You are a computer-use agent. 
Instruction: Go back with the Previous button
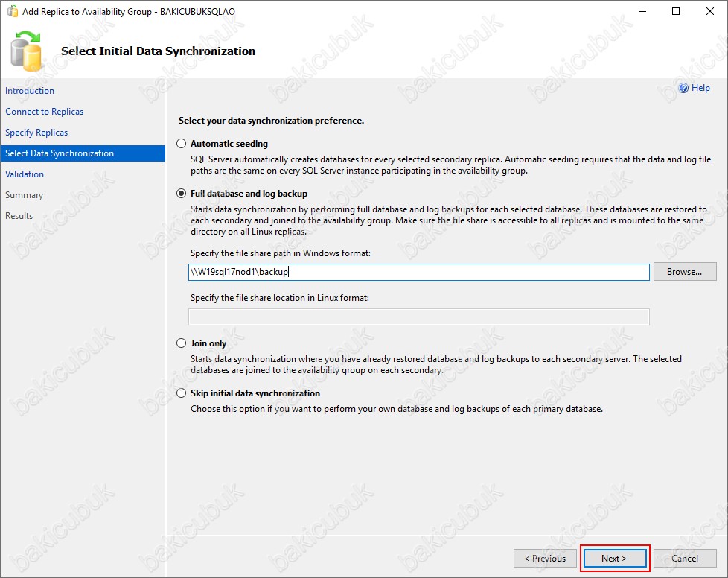tap(545, 559)
